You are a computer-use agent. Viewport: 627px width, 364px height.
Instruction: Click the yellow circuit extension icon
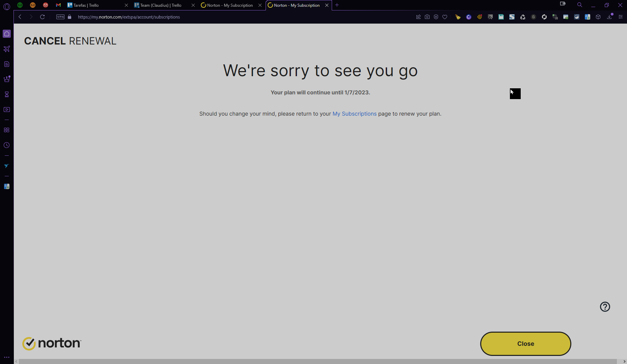(x=480, y=17)
